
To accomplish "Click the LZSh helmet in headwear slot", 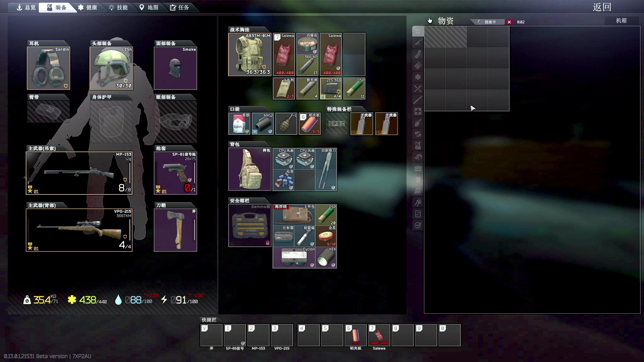I will pos(111,68).
